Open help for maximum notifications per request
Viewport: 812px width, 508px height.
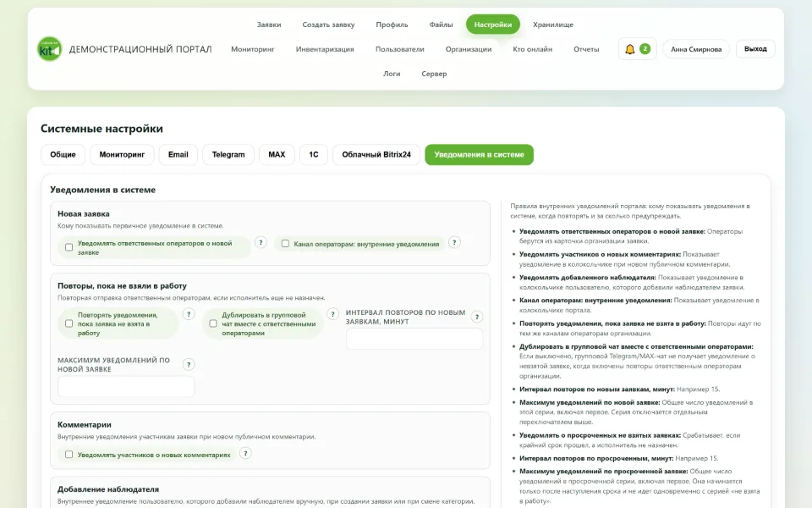[x=189, y=364]
